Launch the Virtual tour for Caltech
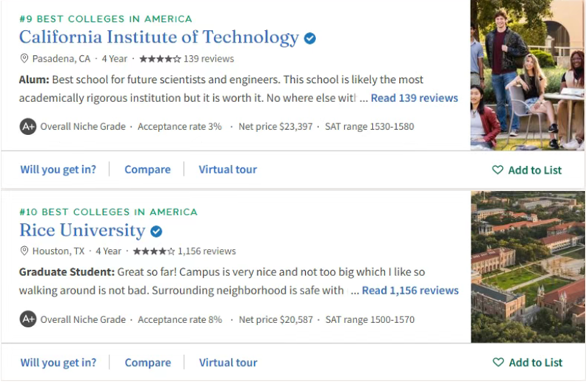This screenshot has width=588, height=384. [x=228, y=170]
